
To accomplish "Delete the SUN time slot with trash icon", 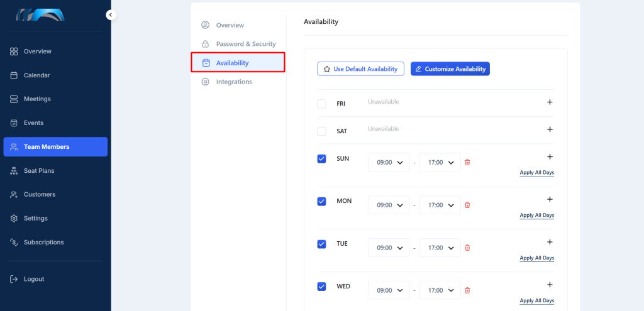I will [x=467, y=162].
